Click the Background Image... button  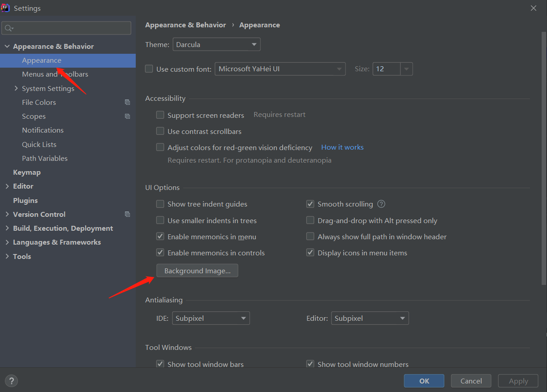pyautogui.click(x=197, y=271)
